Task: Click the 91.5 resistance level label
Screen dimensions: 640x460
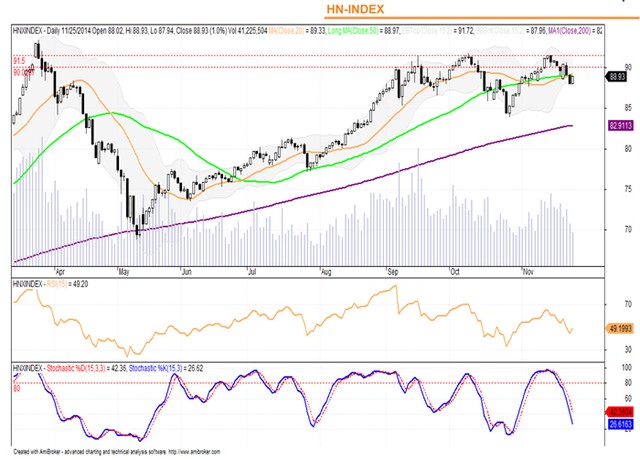Action: 19,61
